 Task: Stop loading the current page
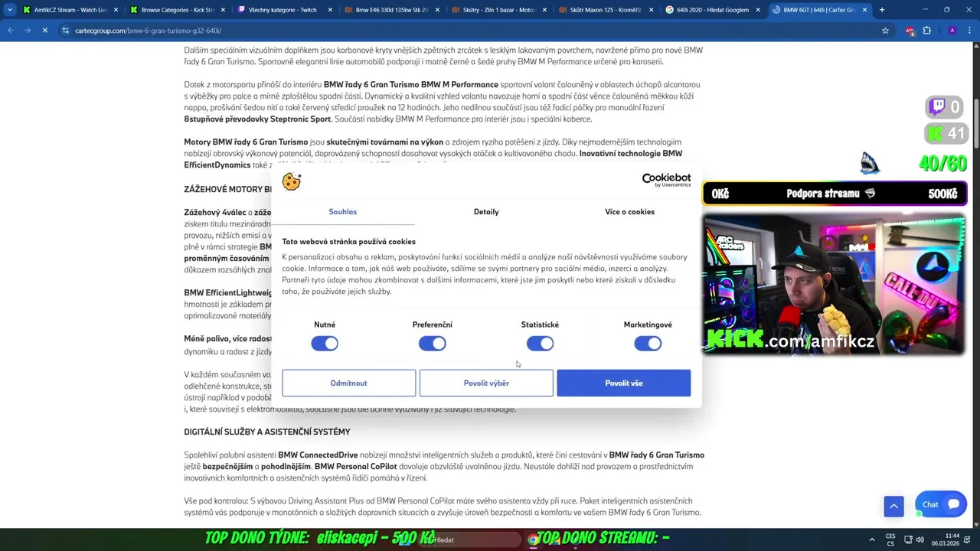(44, 31)
